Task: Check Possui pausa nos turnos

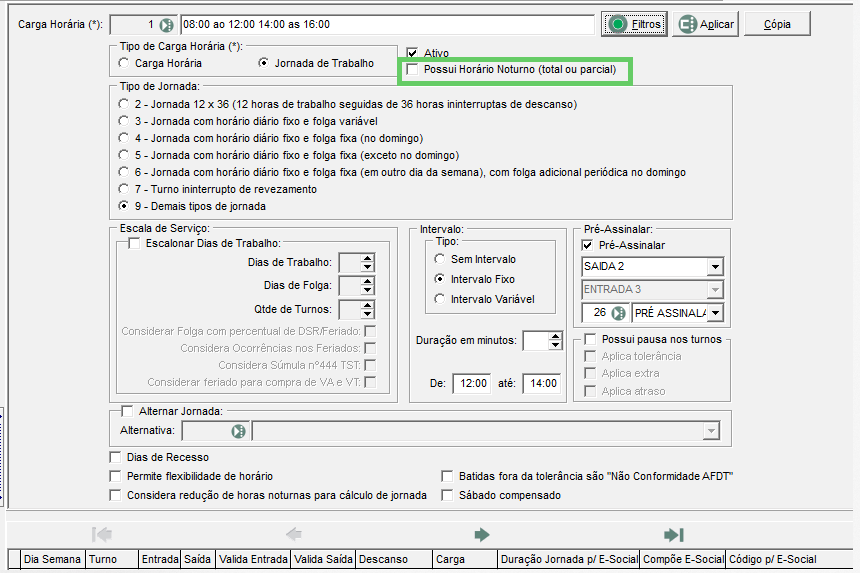Action: 590,339
